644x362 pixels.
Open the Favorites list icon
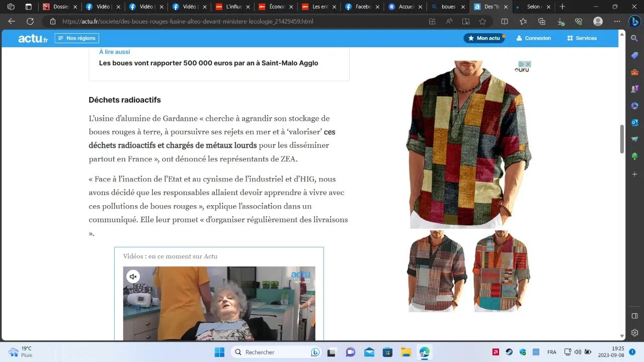pos(523,22)
